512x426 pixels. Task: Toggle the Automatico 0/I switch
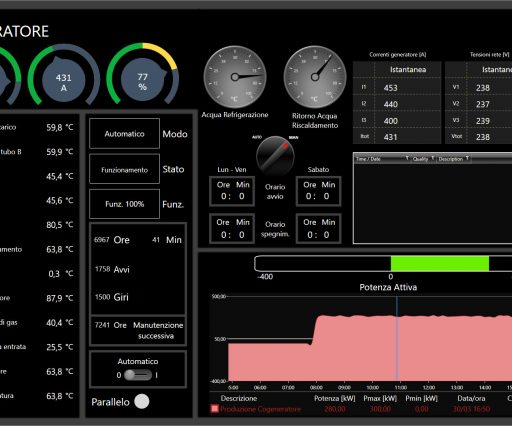coord(138,375)
